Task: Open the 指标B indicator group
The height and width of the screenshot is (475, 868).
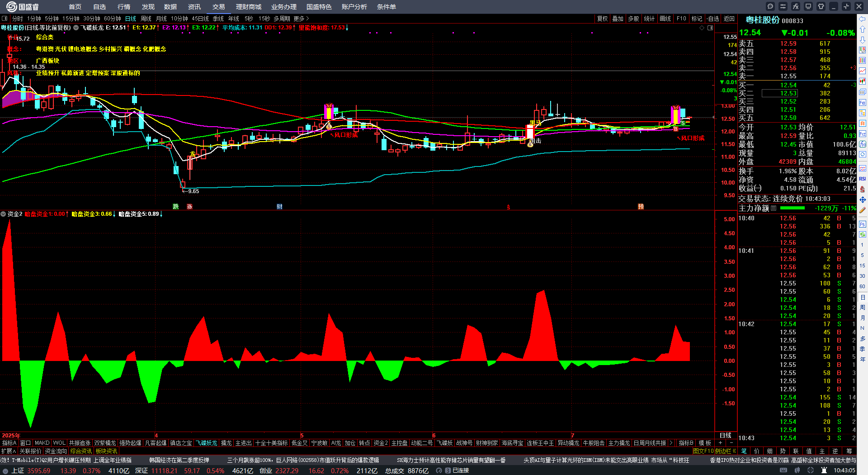Action: click(686, 443)
